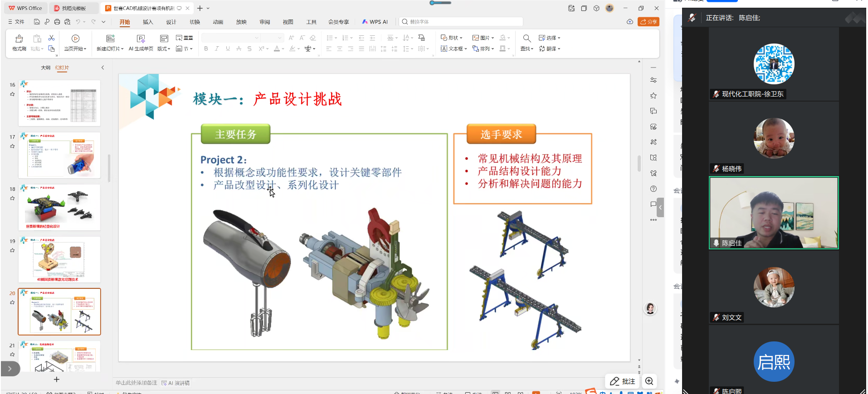868x394 pixels.
Task: Select slide 19 thumbnail in panel
Action: click(59, 260)
